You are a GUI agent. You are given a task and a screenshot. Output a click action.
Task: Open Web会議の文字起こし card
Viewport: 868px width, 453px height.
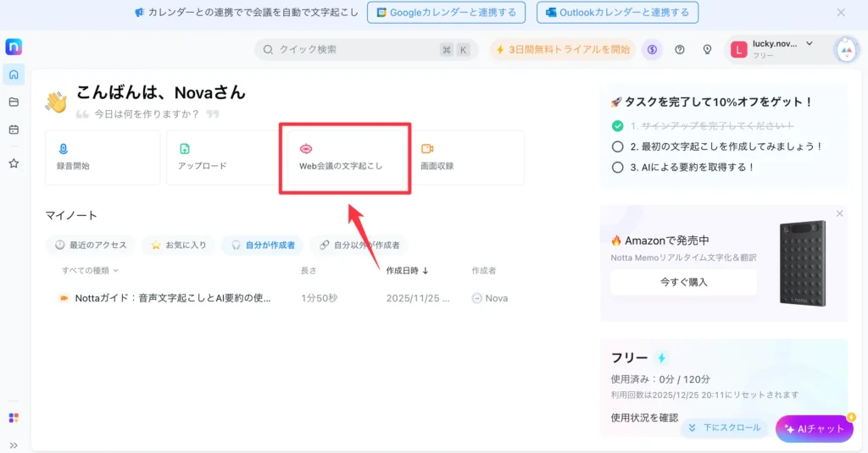[x=345, y=157]
